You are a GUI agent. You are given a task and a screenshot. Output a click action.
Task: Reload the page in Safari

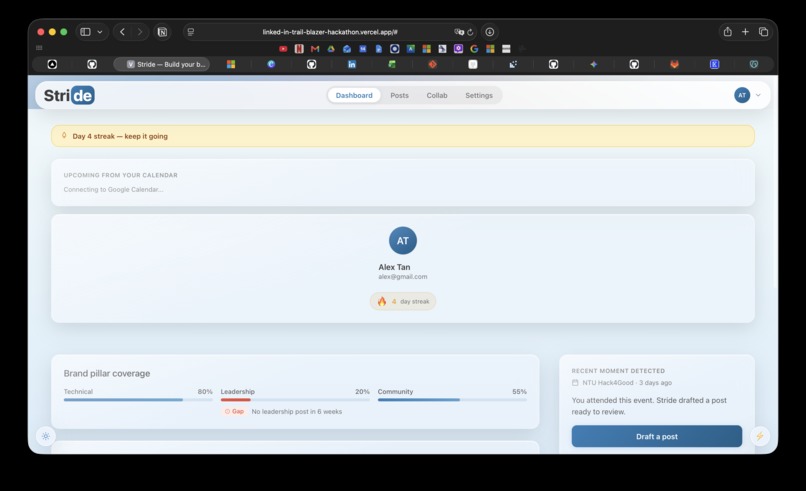pos(470,32)
